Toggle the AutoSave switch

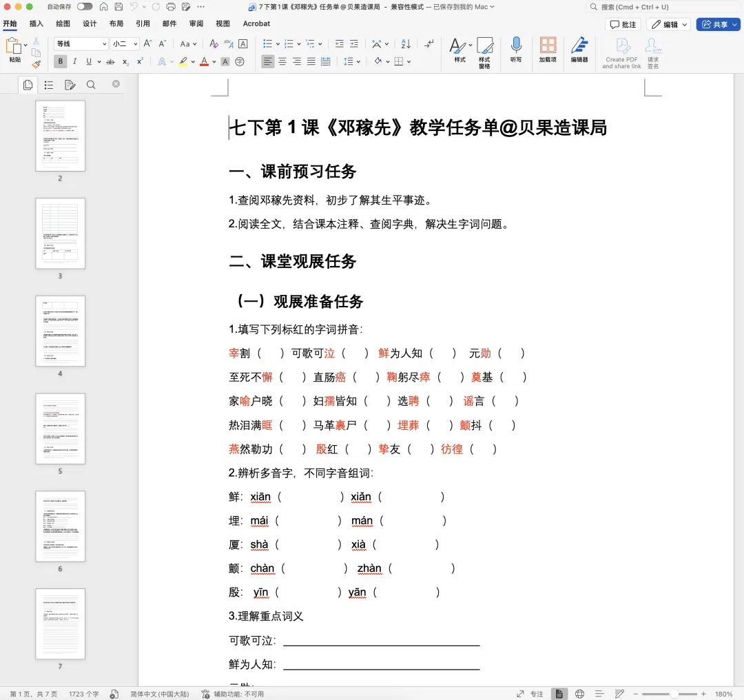[x=85, y=7]
